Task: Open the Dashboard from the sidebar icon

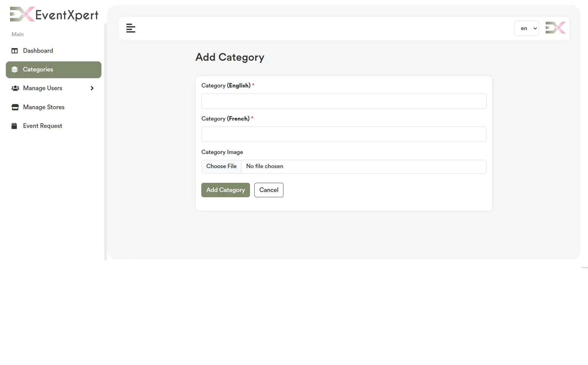Action: pos(14,51)
